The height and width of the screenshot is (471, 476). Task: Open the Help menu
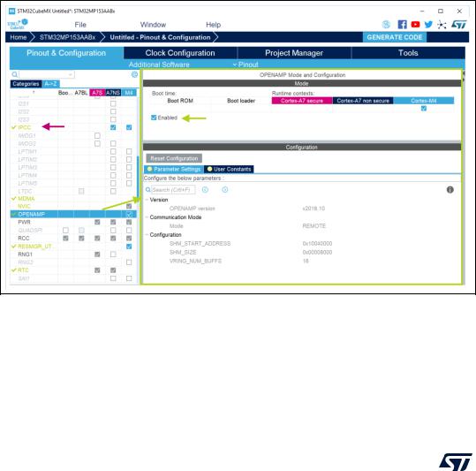pos(213,25)
